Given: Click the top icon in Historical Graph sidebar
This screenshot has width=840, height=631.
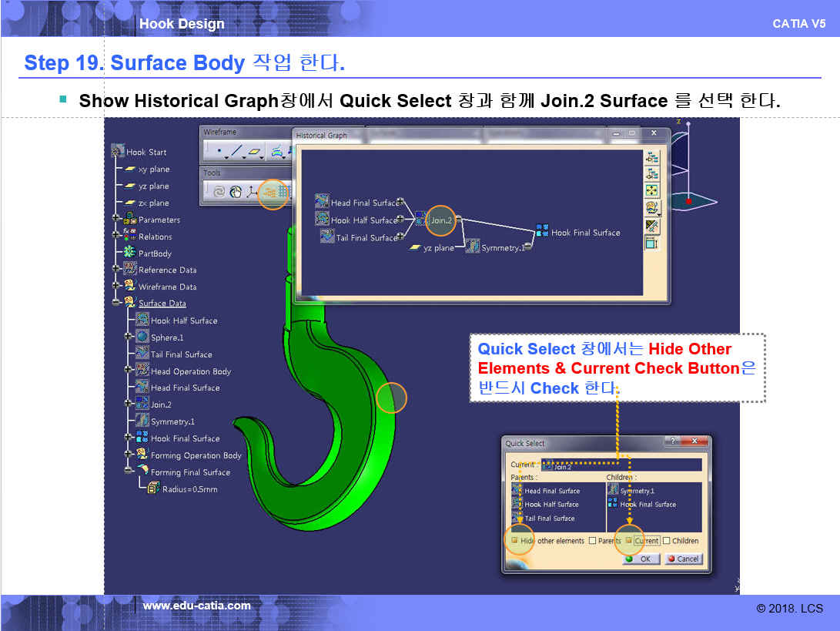Looking at the screenshot, I should pyautogui.click(x=652, y=157).
